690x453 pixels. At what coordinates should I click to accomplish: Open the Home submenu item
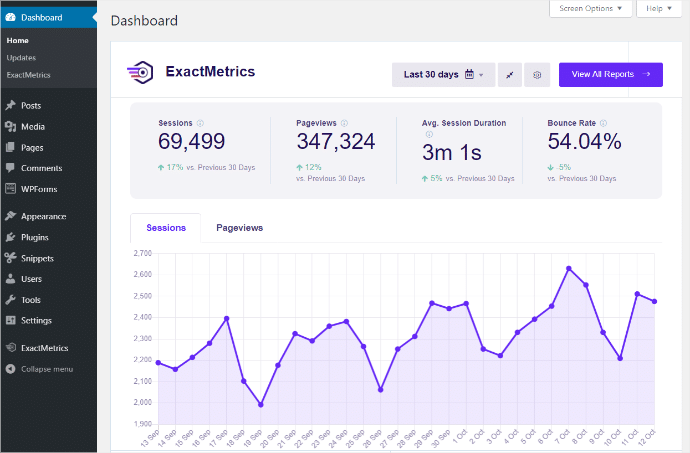[x=18, y=41]
